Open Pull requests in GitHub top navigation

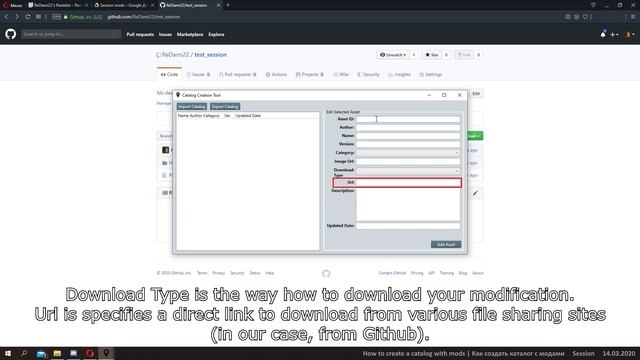click(x=140, y=35)
